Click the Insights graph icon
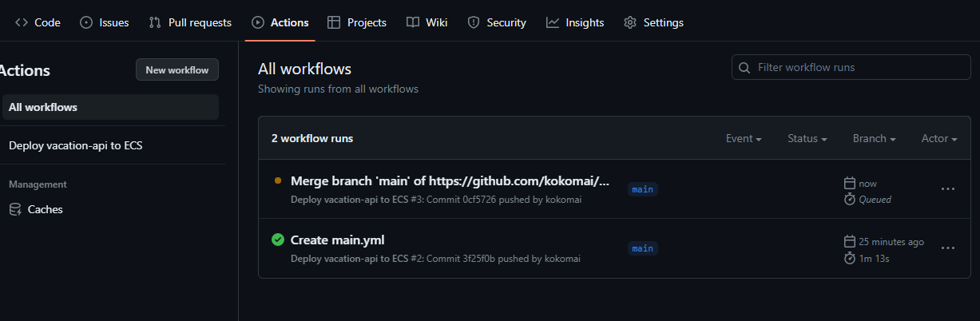980x321 pixels. point(553,22)
